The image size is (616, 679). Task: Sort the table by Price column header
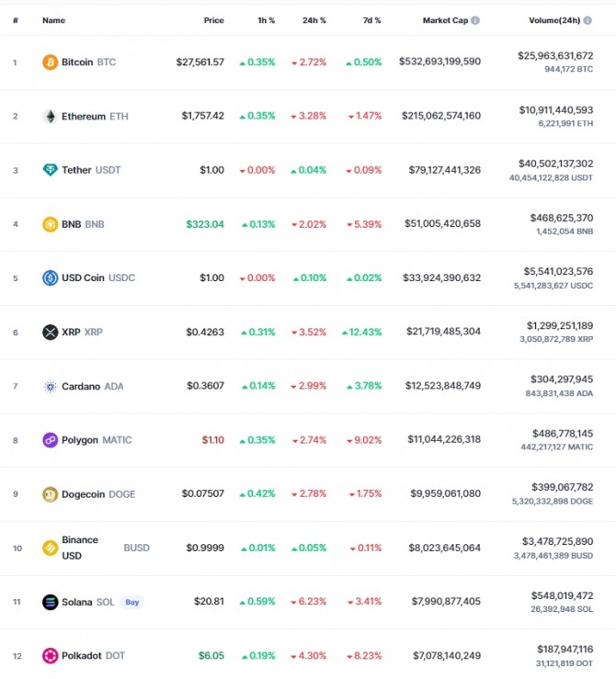point(213,20)
